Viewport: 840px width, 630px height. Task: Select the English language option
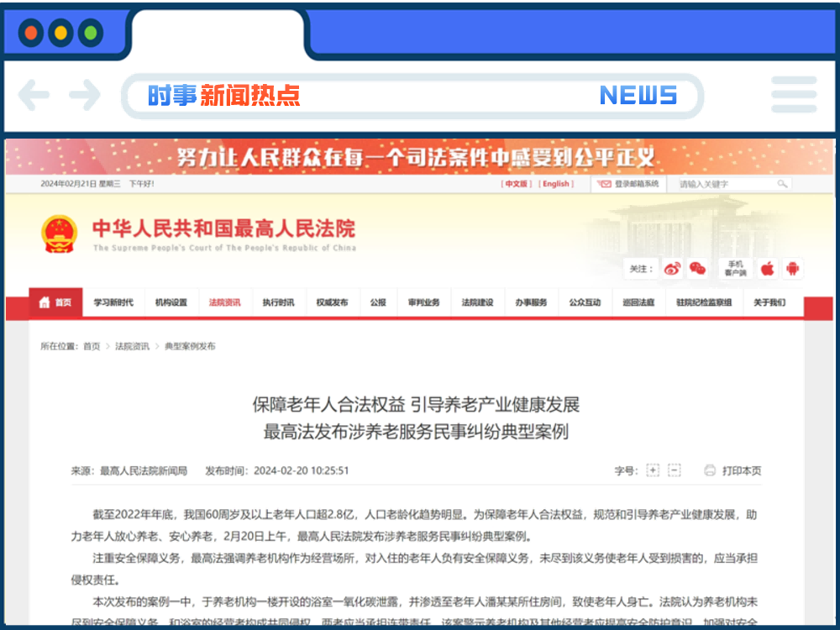[x=556, y=182]
